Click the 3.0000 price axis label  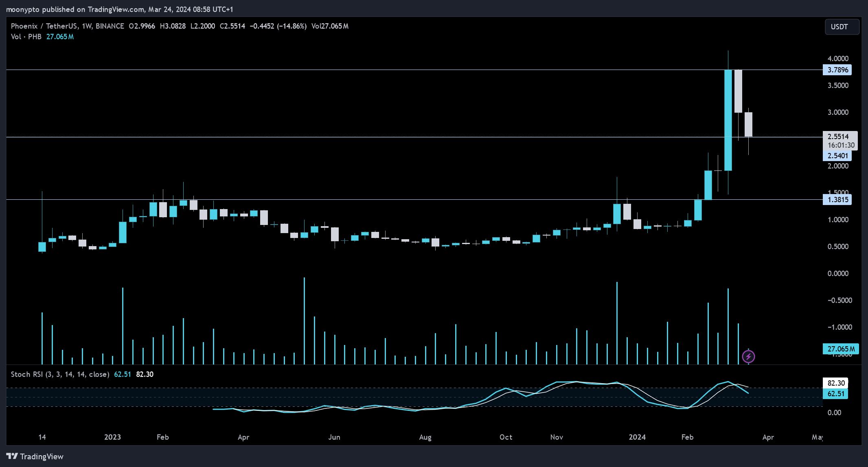pos(838,112)
